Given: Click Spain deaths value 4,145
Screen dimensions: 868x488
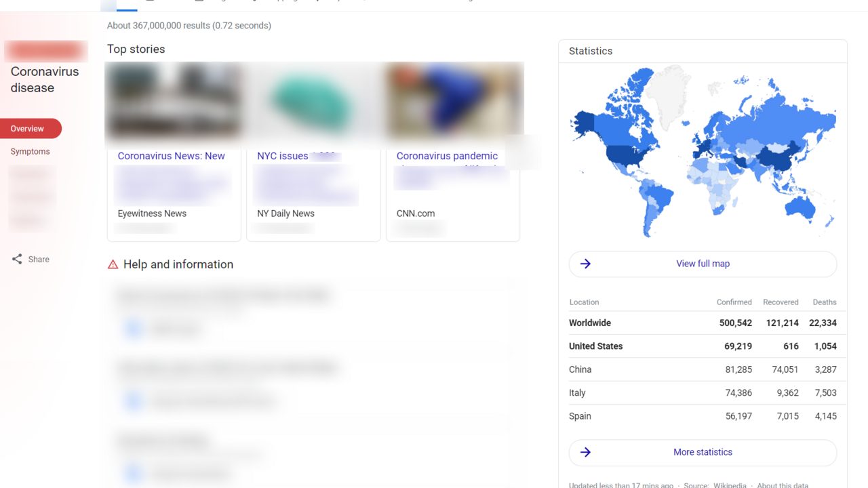Looking at the screenshot, I should point(825,416).
